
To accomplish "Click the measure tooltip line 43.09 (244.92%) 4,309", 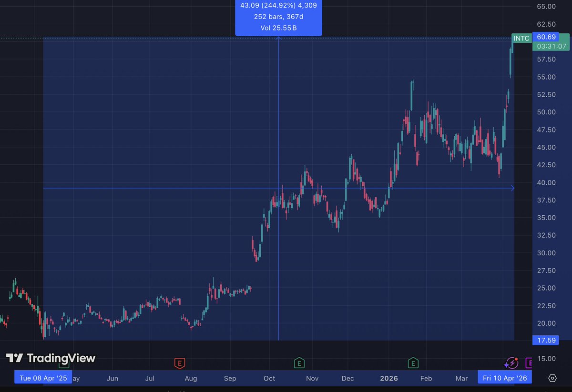I will (x=278, y=5).
